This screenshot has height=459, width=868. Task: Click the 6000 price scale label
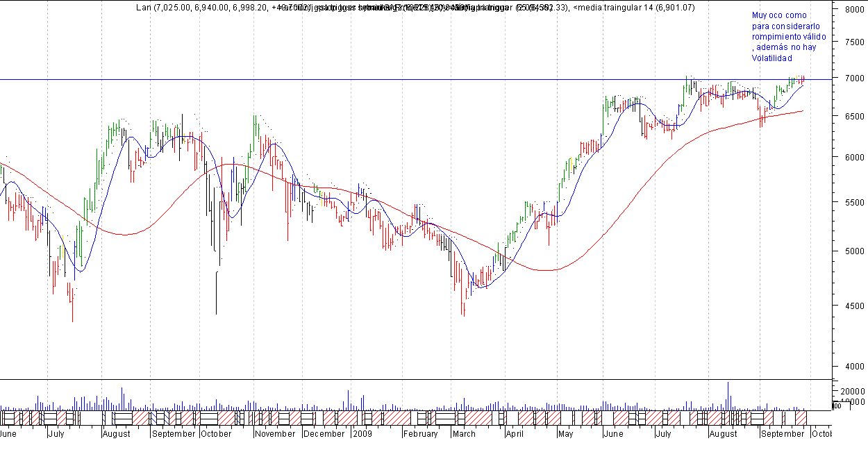pos(854,158)
